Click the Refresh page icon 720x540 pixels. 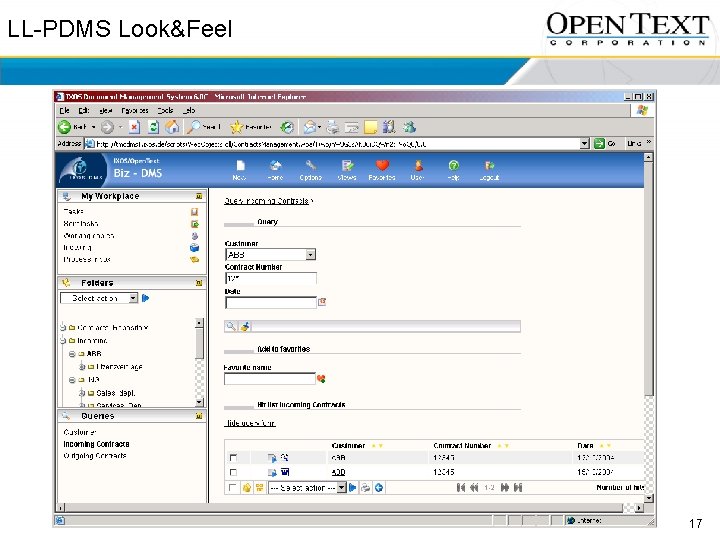(153, 127)
